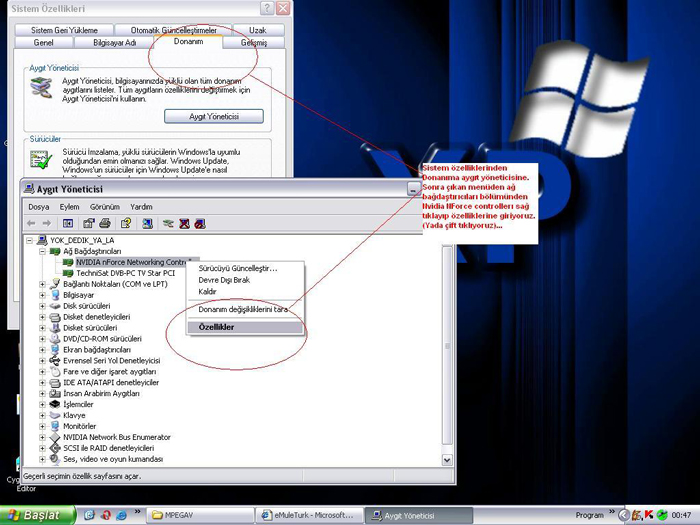
Task: Toggle the console tree pane toolbar icon
Action: click(x=68, y=223)
